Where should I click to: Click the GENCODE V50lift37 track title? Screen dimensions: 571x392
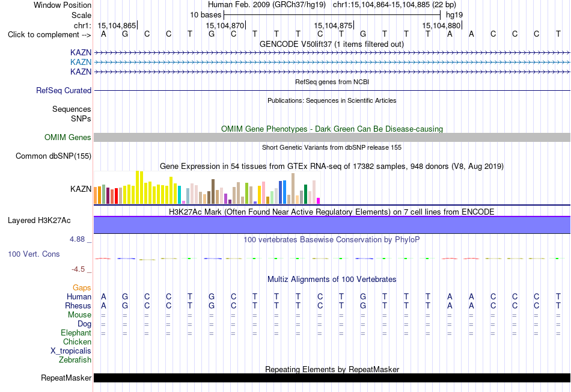[x=331, y=44]
